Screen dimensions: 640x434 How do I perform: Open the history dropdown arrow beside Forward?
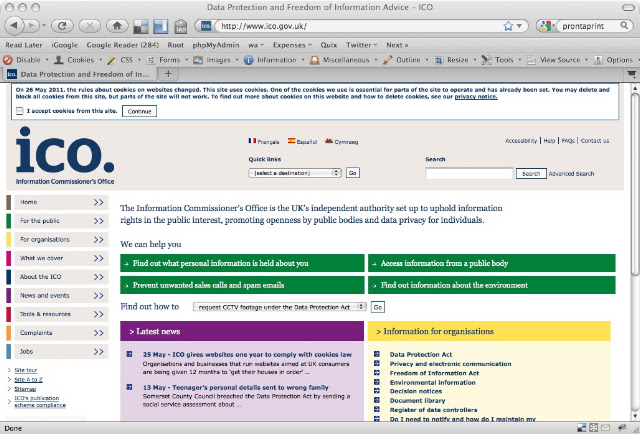(44, 26)
